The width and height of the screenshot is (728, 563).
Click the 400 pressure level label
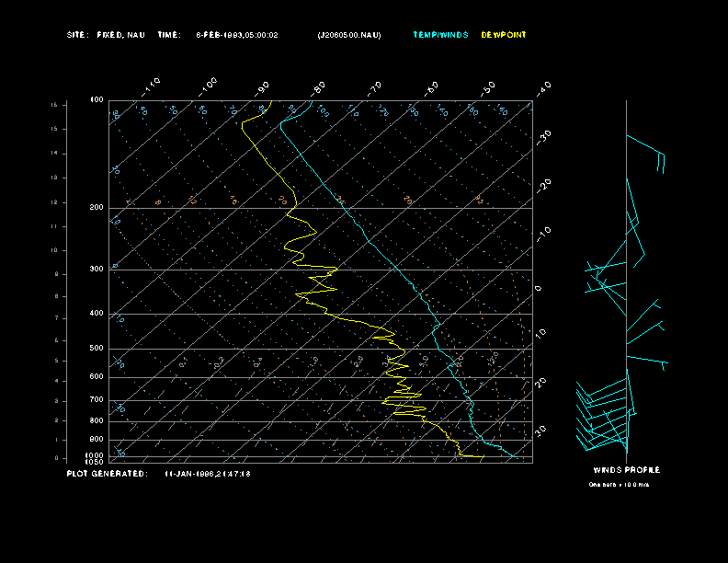tap(97, 314)
